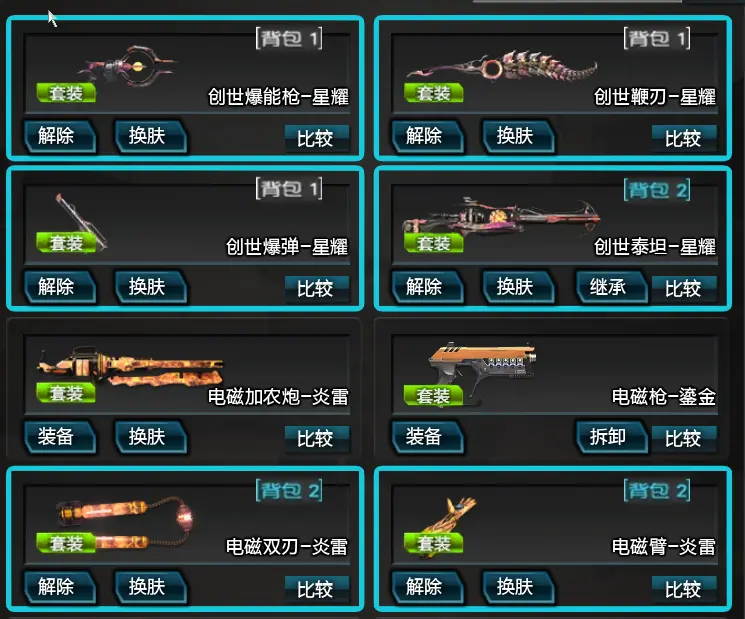Click 比较 for 创世爆弹-星耀
This screenshot has height=619, width=745.
pos(316,288)
